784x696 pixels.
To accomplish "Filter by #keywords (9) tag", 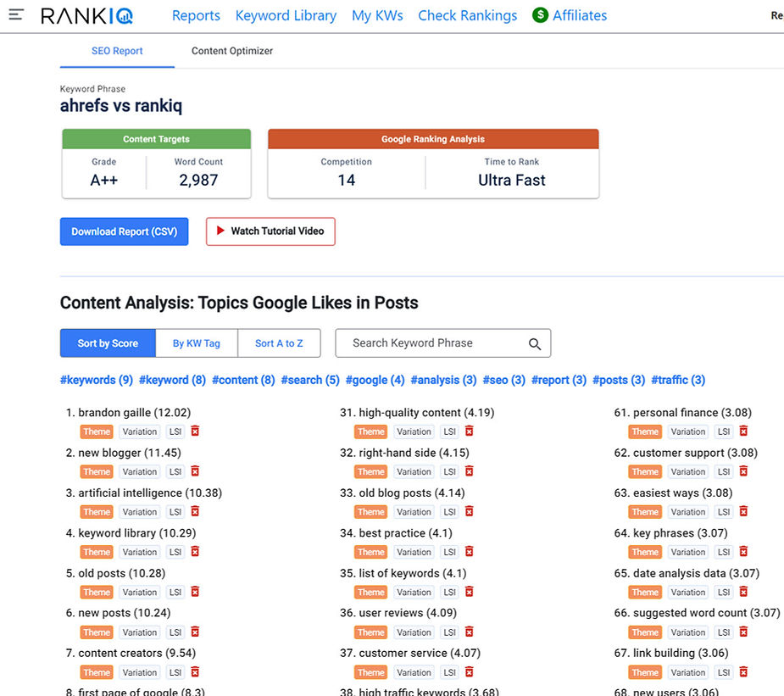I will (x=97, y=380).
